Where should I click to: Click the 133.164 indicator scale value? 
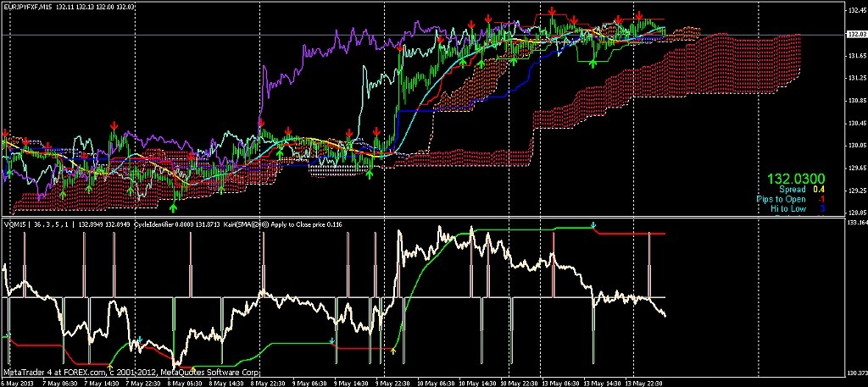coord(857,222)
